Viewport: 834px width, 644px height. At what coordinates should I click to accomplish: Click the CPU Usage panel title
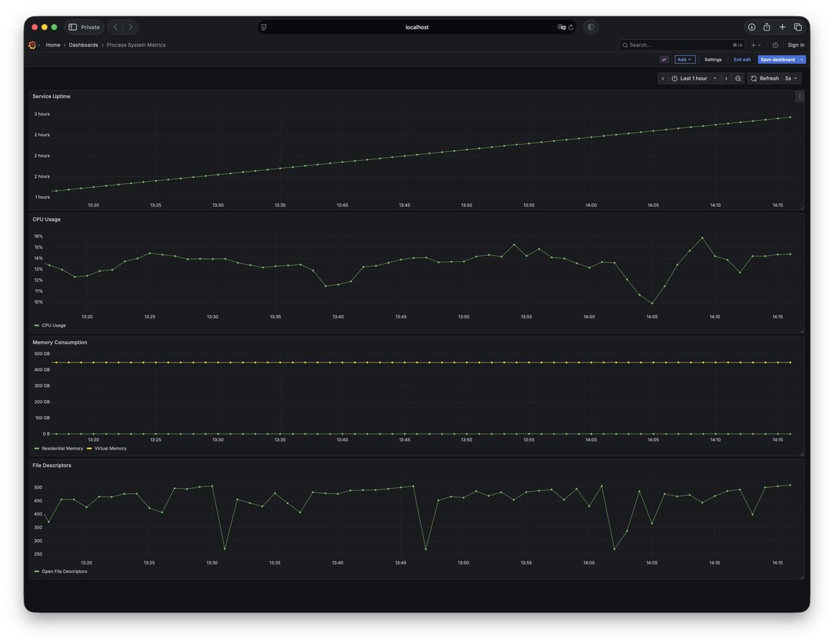click(47, 220)
